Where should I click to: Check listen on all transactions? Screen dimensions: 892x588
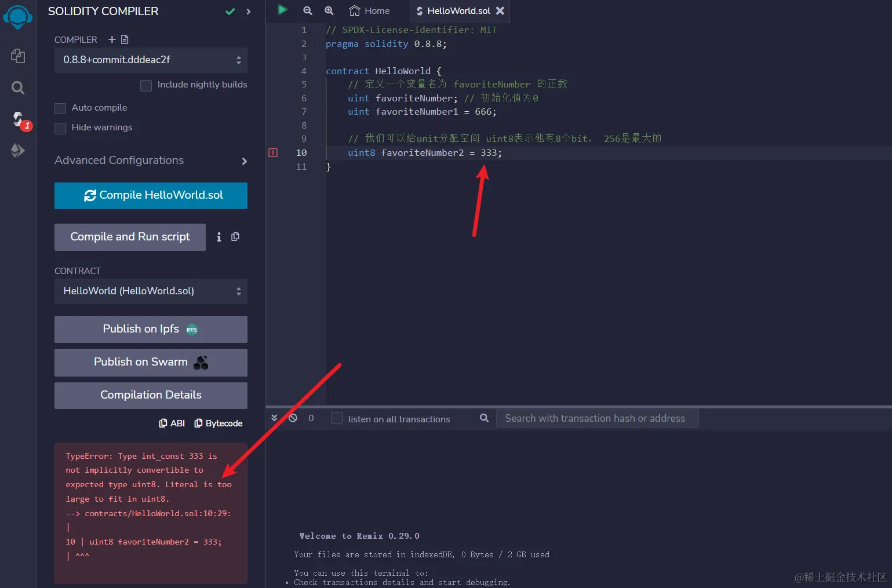pos(336,418)
